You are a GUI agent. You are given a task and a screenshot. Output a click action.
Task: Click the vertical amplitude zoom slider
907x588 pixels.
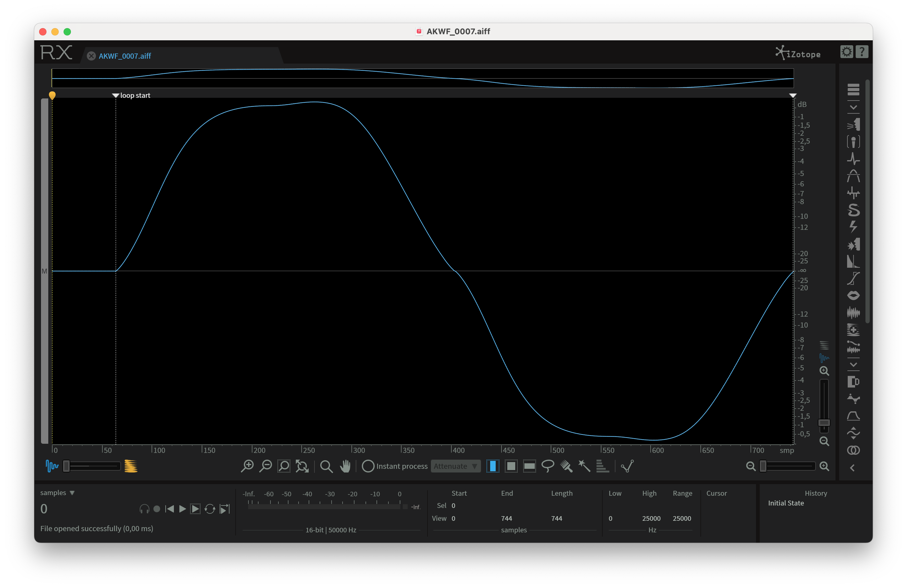pyautogui.click(x=824, y=406)
